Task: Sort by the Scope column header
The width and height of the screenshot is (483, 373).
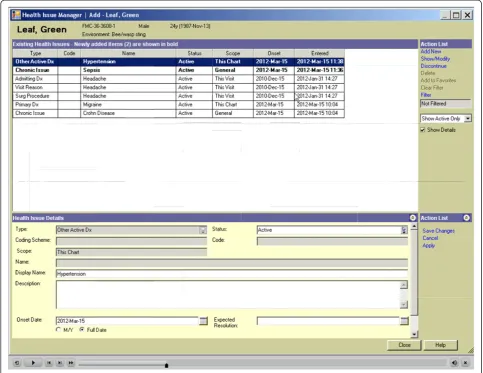Action: [233, 53]
